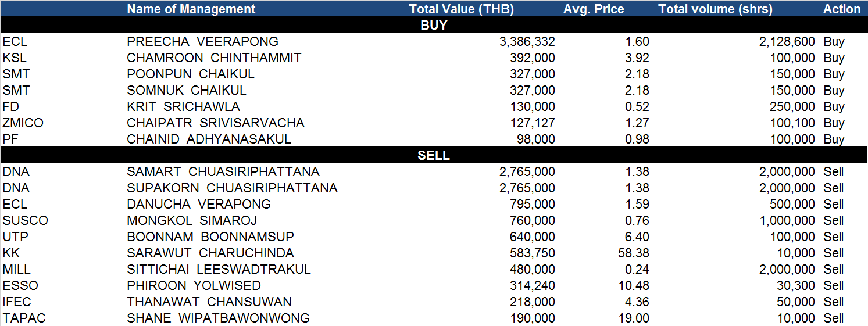Click the black SELL section banner
This screenshot has width=868, height=326.
434,155
